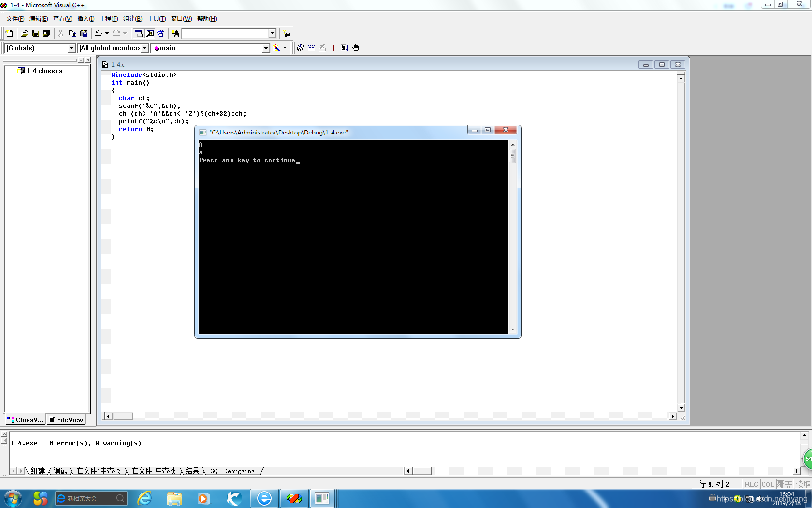The height and width of the screenshot is (508, 812).
Task: Open the 工程(P) menu
Action: tap(109, 19)
